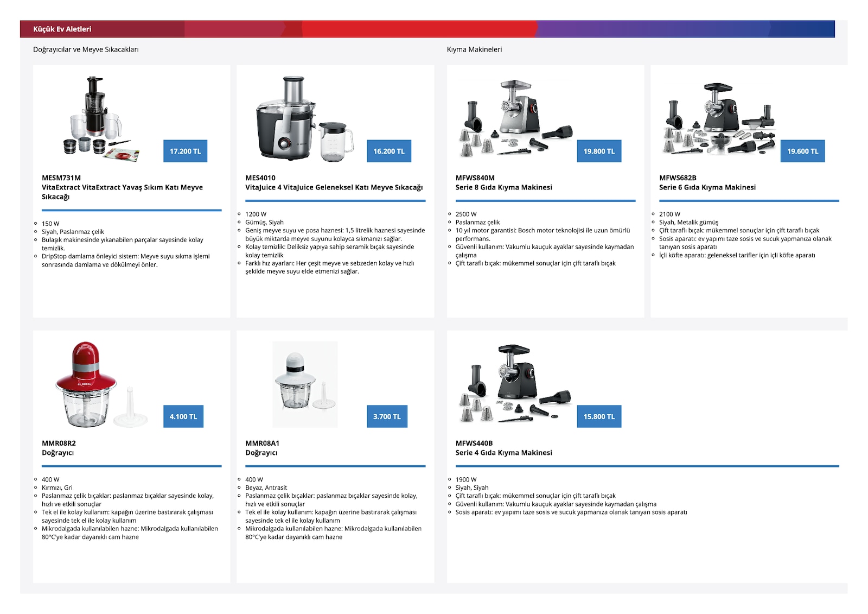Click the Serie 6 Gıda Kıyma Makinesi title
Image resolution: width=868 pixels, height=614 pixels.
[x=707, y=187]
